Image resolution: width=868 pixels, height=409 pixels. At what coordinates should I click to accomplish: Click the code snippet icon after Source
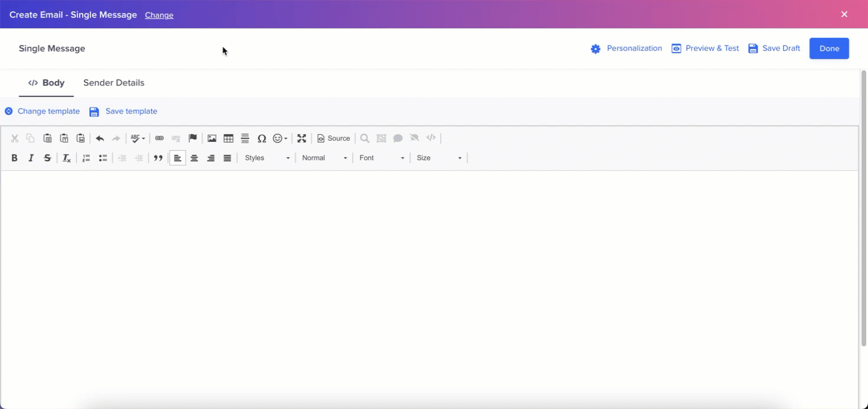pyautogui.click(x=431, y=138)
